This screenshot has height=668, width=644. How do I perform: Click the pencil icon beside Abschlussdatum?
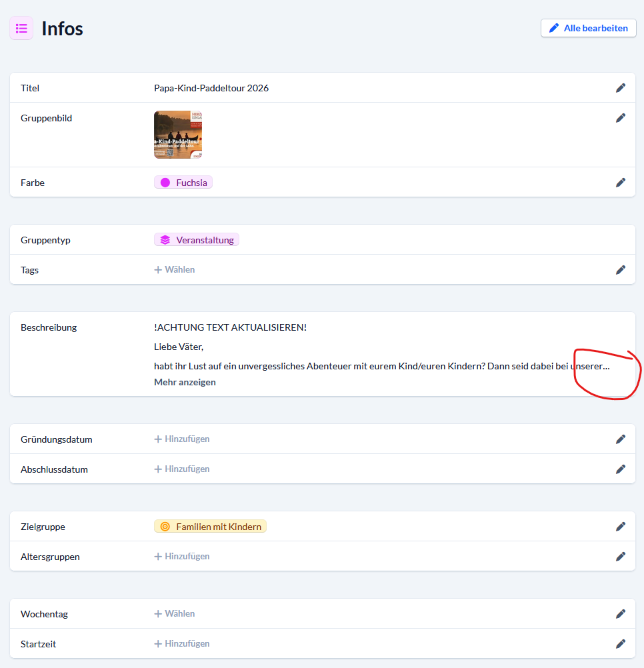click(x=620, y=469)
